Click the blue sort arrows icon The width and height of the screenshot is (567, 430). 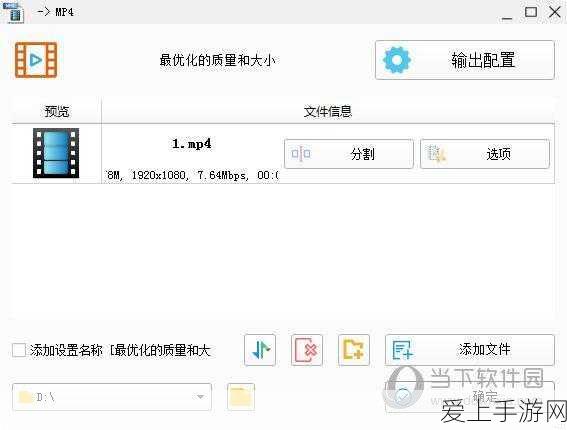pos(260,350)
